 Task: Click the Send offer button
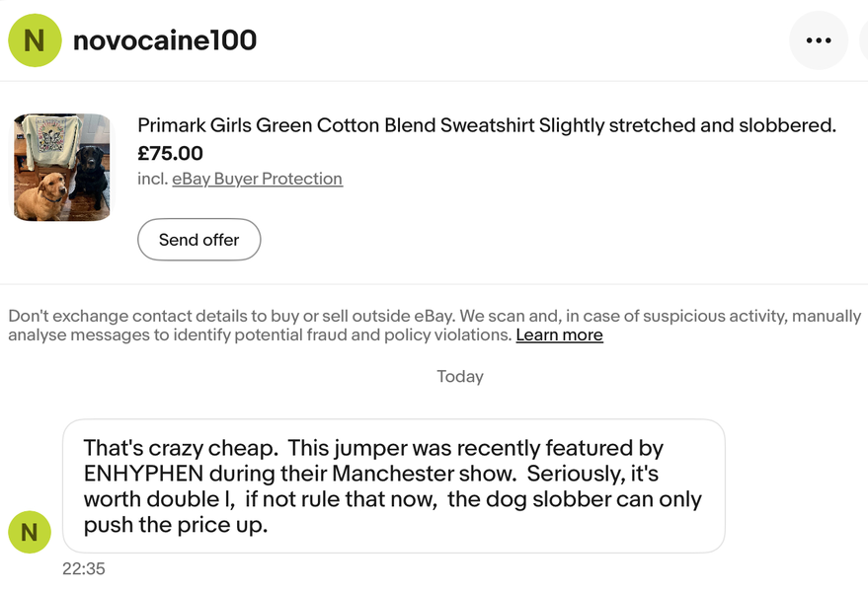(198, 240)
